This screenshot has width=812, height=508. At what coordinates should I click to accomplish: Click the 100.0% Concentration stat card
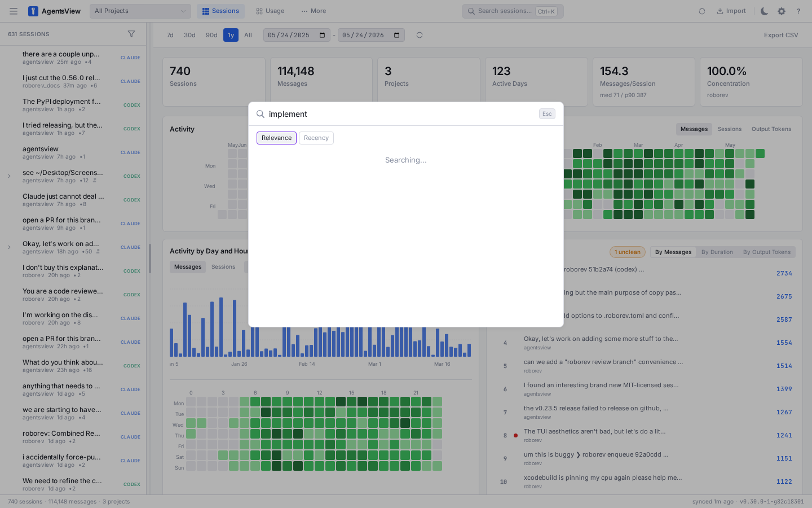751,82
